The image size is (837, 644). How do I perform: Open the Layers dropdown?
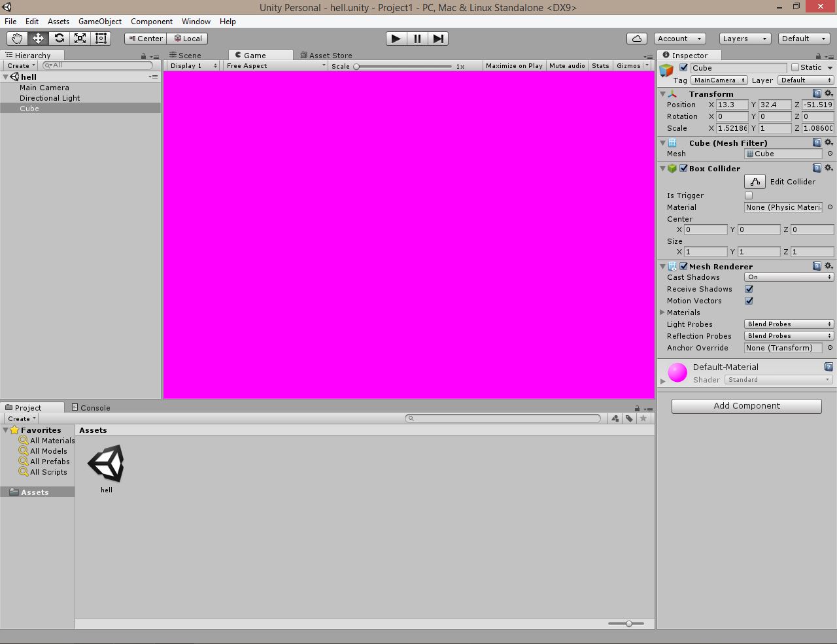tap(744, 39)
